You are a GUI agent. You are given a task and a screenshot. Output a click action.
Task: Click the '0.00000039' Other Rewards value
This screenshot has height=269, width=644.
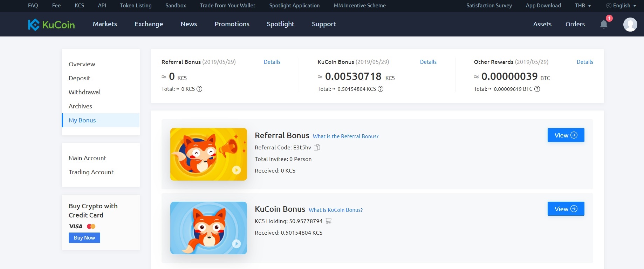click(x=509, y=76)
